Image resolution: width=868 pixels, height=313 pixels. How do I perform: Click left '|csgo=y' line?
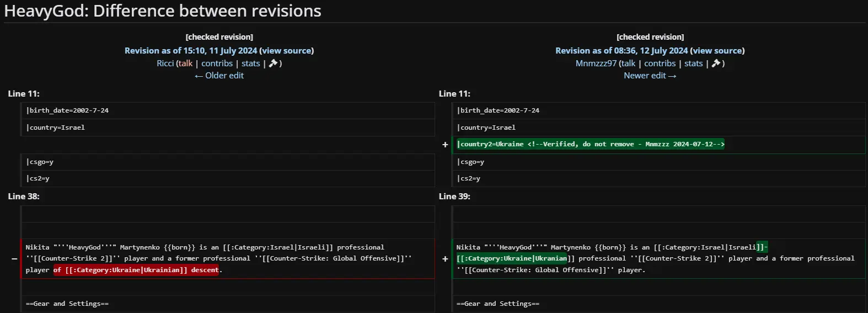point(228,162)
